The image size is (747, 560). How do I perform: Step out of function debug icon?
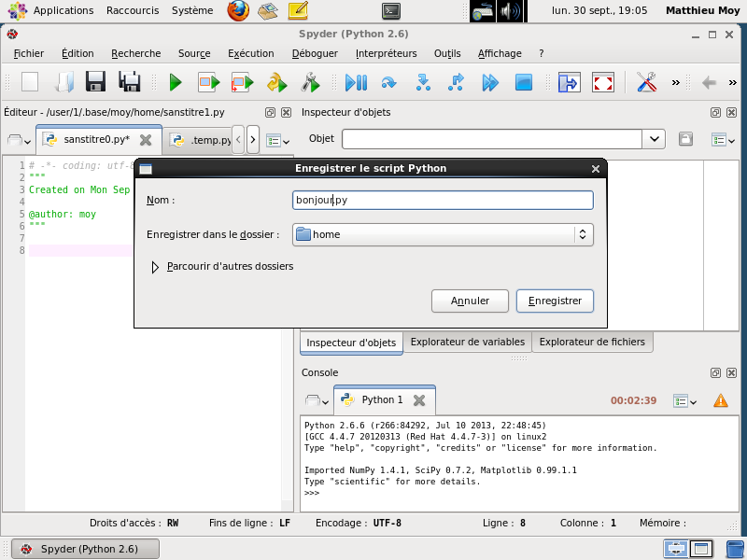point(456,82)
